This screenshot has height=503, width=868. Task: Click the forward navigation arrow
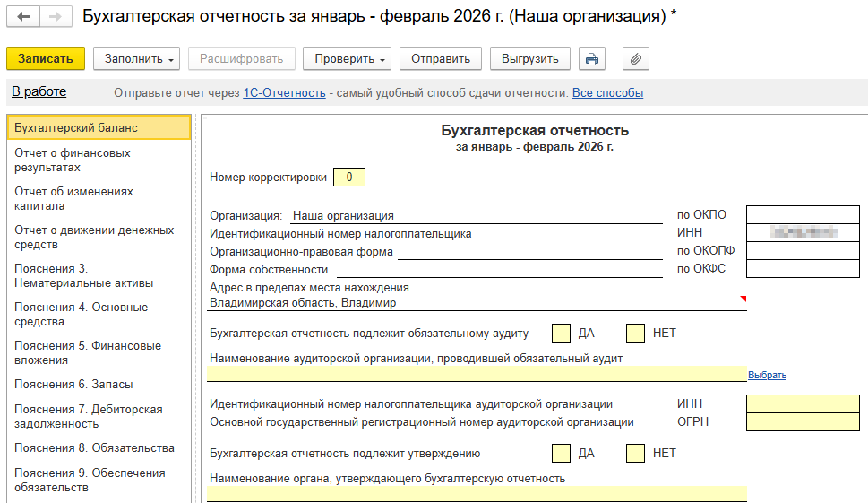tap(56, 17)
